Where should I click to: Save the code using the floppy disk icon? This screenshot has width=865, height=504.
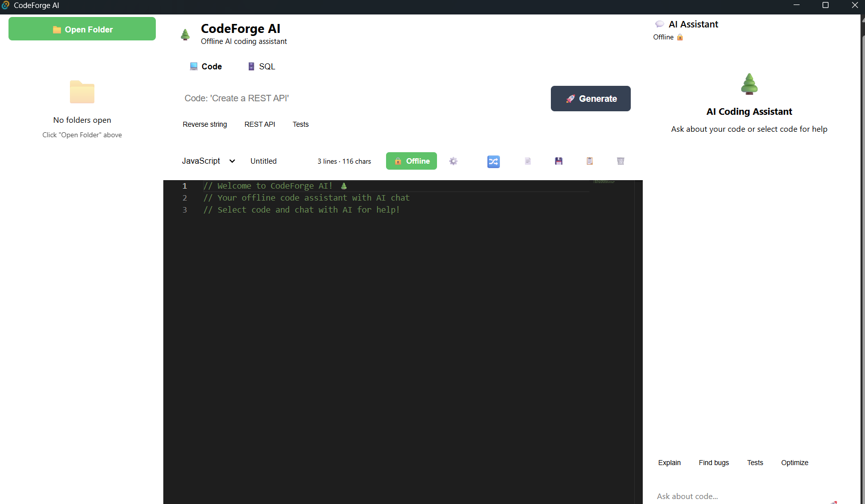(558, 161)
